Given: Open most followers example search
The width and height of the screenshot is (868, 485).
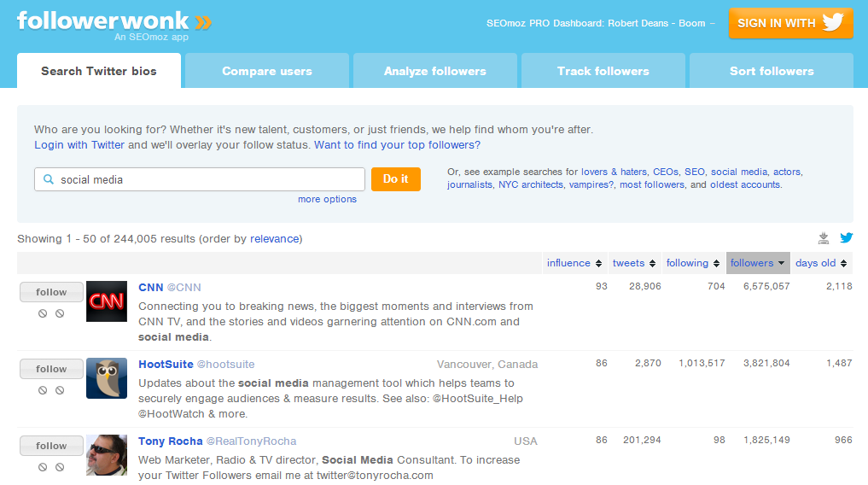Looking at the screenshot, I should point(652,185).
